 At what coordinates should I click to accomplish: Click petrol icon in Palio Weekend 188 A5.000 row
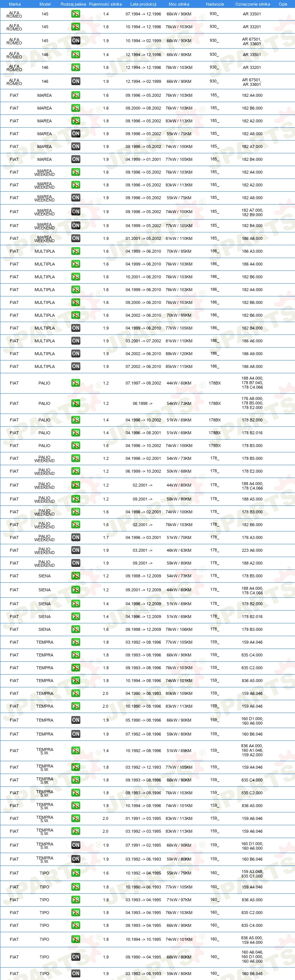pyautogui.click(x=75, y=499)
